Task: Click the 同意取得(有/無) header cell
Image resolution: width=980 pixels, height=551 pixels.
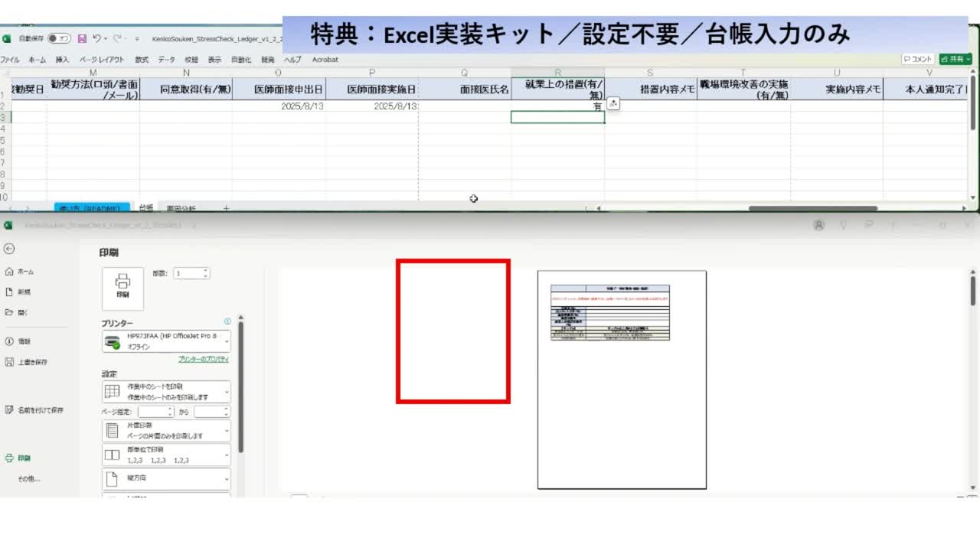Action: [x=186, y=89]
